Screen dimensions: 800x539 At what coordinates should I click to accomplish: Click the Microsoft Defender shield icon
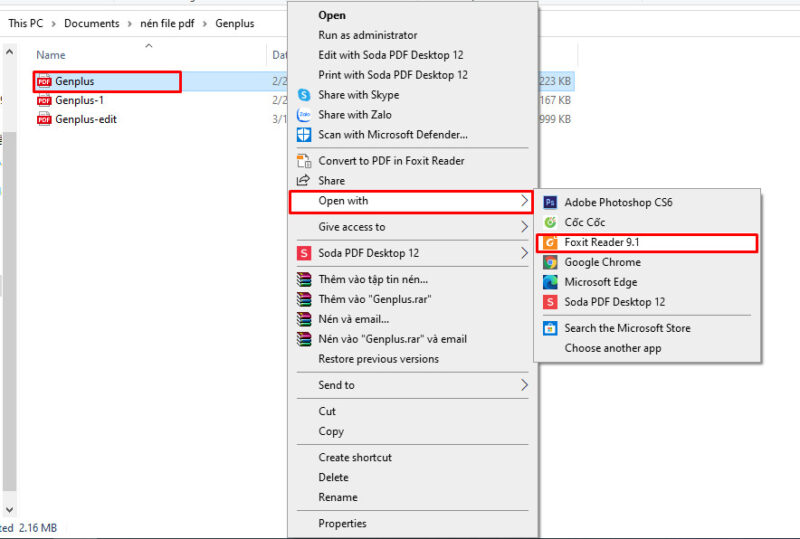pyautogui.click(x=304, y=135)
